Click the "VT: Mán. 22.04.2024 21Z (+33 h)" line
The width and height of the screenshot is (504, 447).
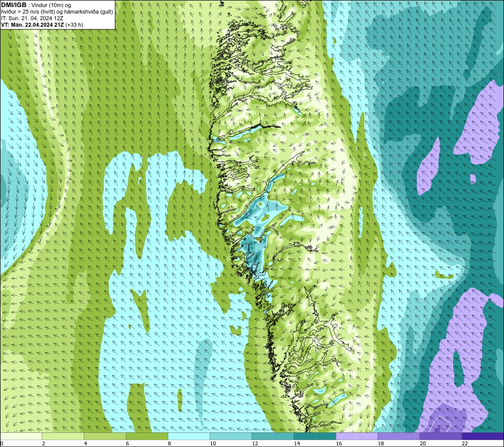(x=42, y=25)
